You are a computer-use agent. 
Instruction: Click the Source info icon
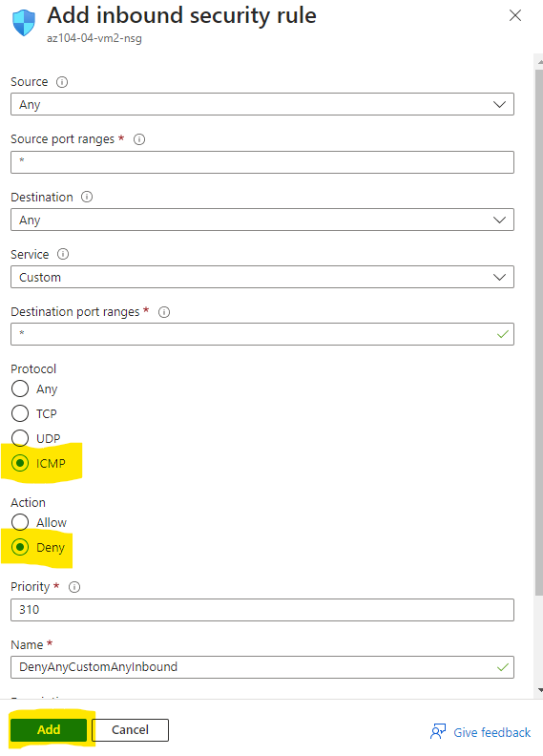pyautogui.click(x=62, y=82)
